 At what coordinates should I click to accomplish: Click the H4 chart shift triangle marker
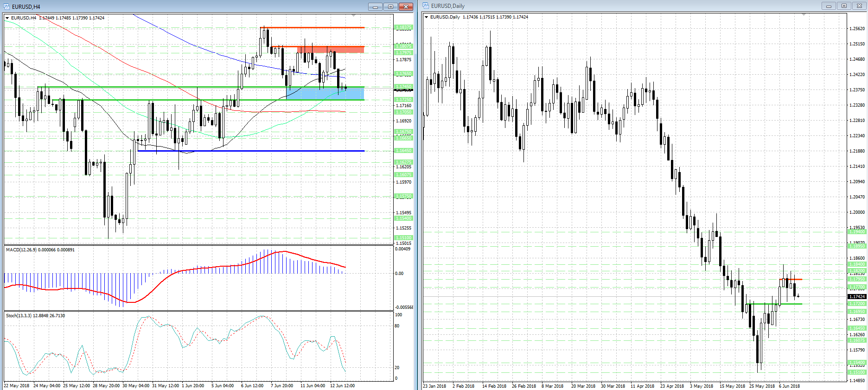pyautogui.click(x=354, y=16)
